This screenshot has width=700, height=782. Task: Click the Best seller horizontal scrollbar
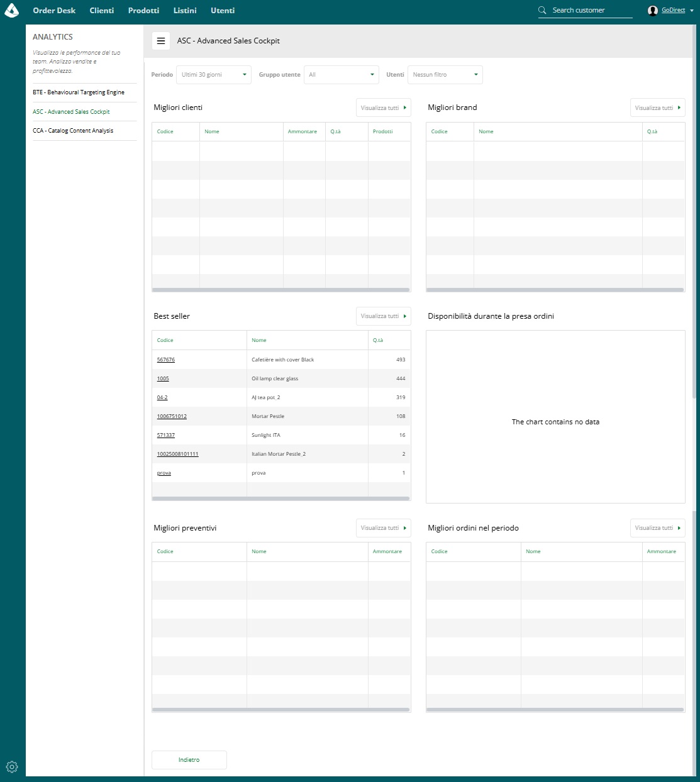[281, 498]
